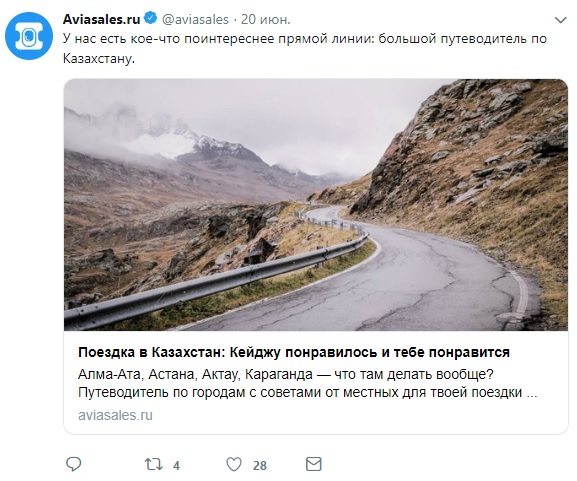Send tweet via envelope message icon
The image size is (577, 481).
click(x=314, y=464)
